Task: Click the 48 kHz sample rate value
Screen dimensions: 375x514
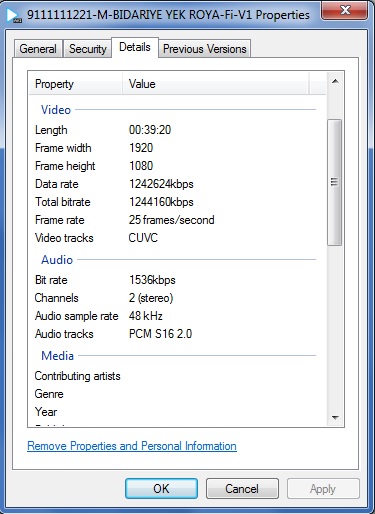Action: pos(146,316)
